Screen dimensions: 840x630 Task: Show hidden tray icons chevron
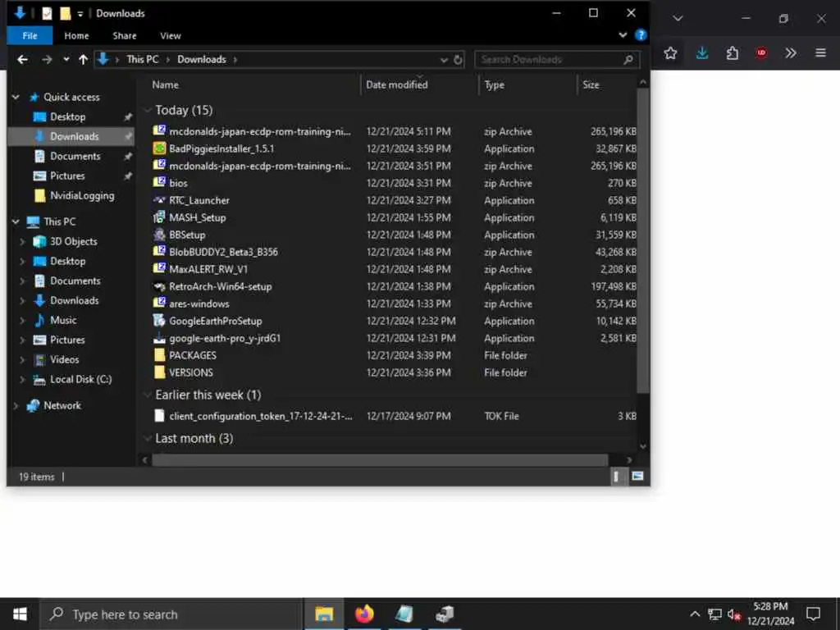coord(694,614)
